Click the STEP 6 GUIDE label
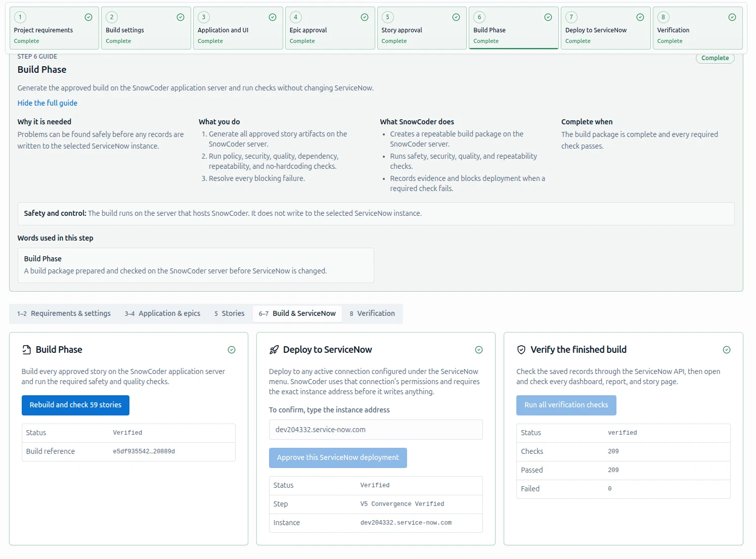This screenshot has height=559, width=756. coord(37,57)
